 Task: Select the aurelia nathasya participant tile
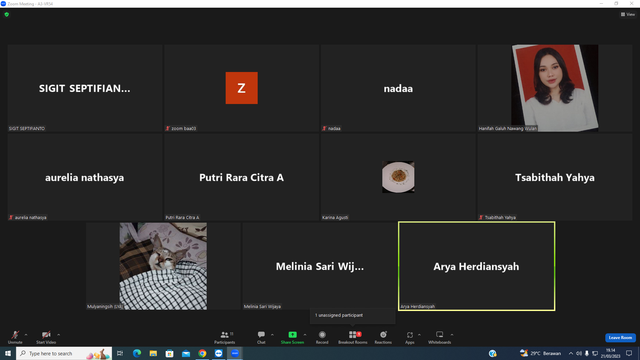85,177
